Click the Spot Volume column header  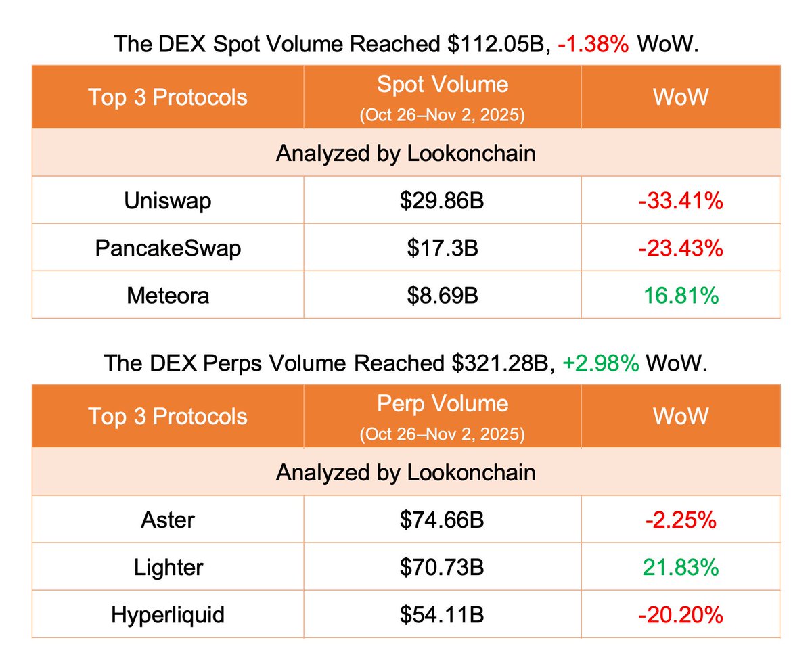442,85
